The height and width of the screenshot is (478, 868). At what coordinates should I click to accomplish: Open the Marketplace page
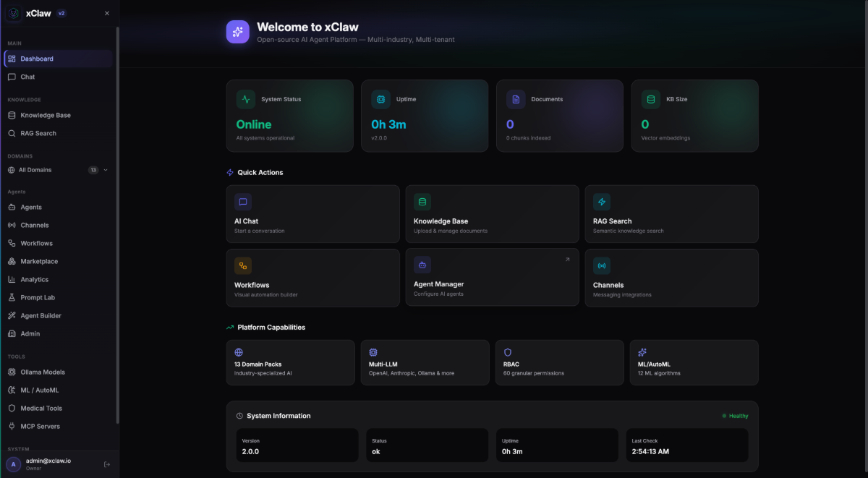coord(58,261)
